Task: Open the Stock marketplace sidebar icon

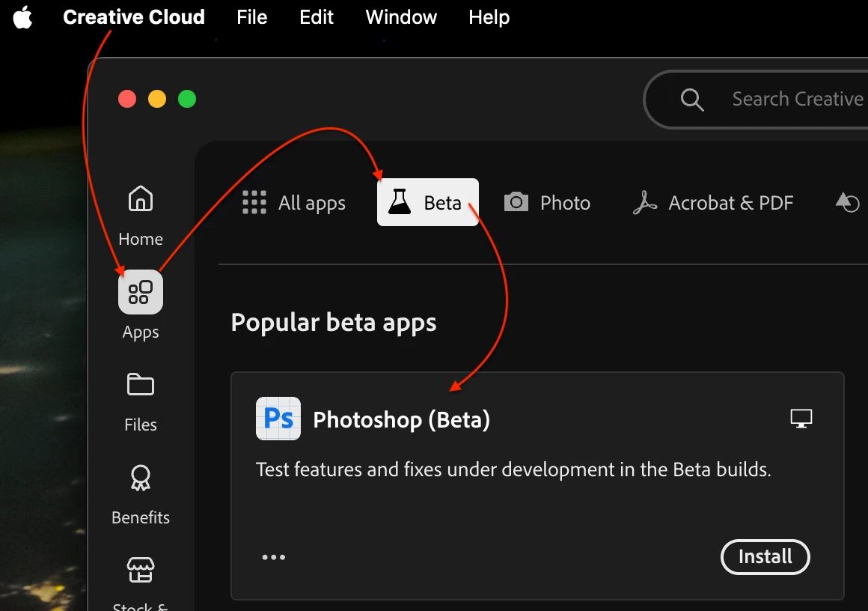Action: (141, 571)
